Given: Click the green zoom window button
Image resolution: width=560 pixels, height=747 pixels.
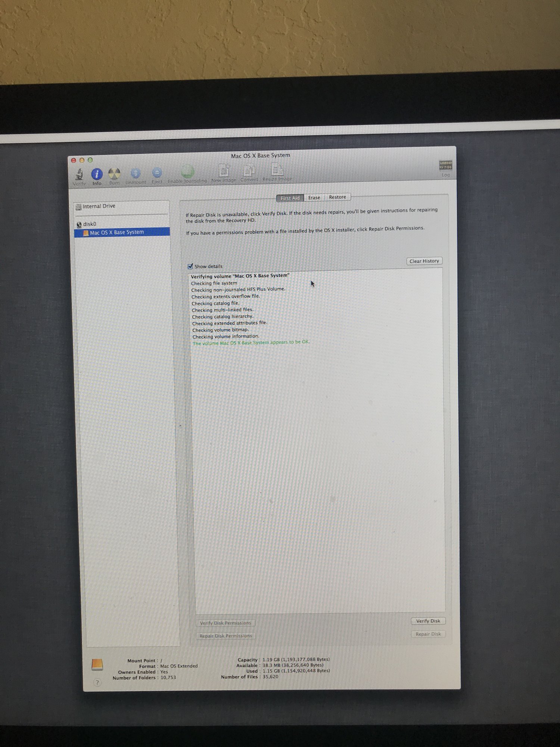Looking at the screenshot, I should pos(90,160).
